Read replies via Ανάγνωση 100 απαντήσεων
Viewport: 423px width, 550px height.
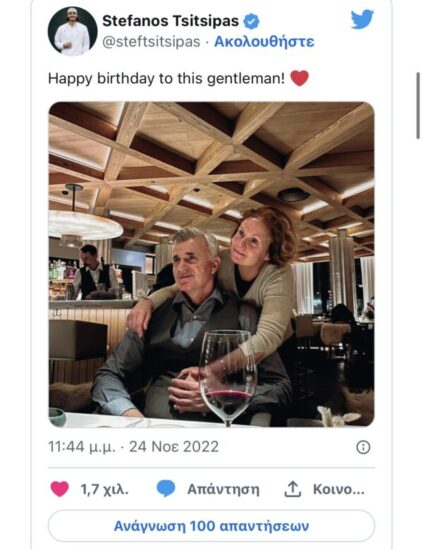tap(212, 526)
